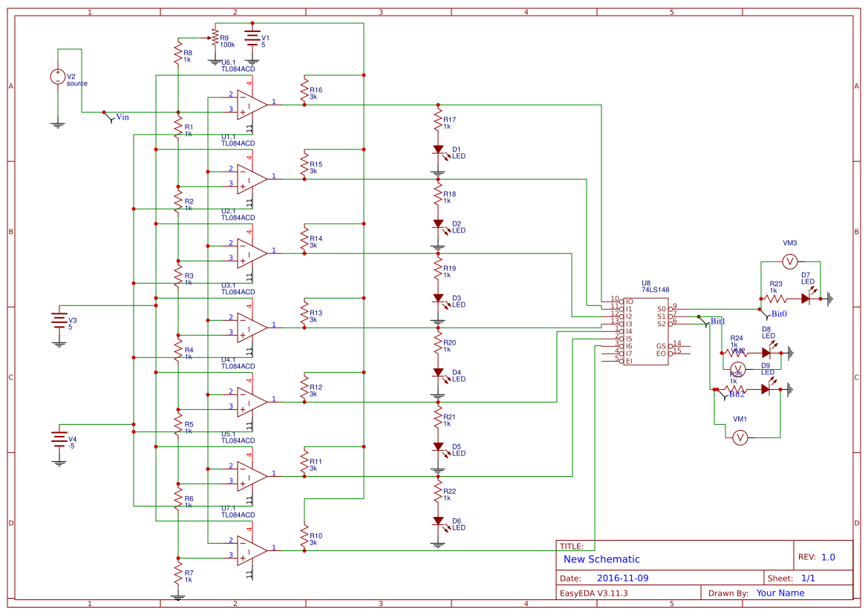Screen dimensions: 868x615
Task: Click LED D9 symbol
Action: [x=766, y=389]
